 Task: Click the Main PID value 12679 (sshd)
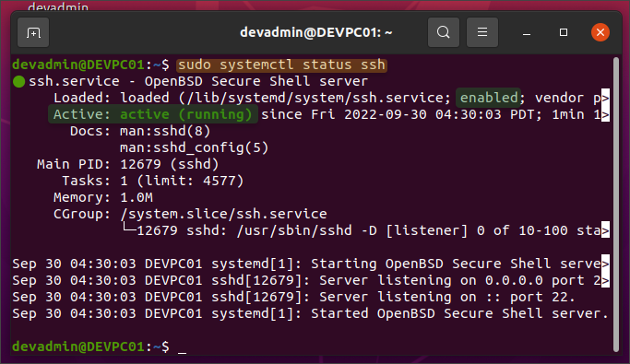pyautogui.click(x=169, y=164)
